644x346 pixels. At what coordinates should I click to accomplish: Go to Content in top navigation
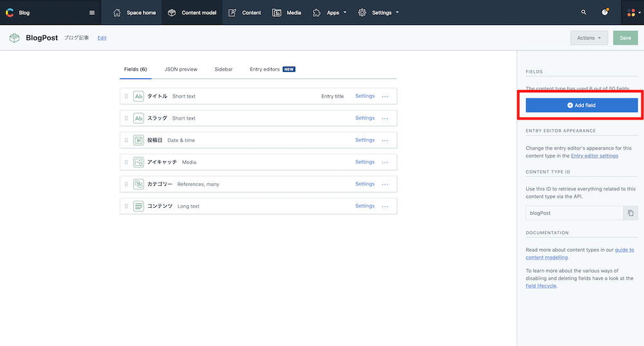[x=244, y=13]
